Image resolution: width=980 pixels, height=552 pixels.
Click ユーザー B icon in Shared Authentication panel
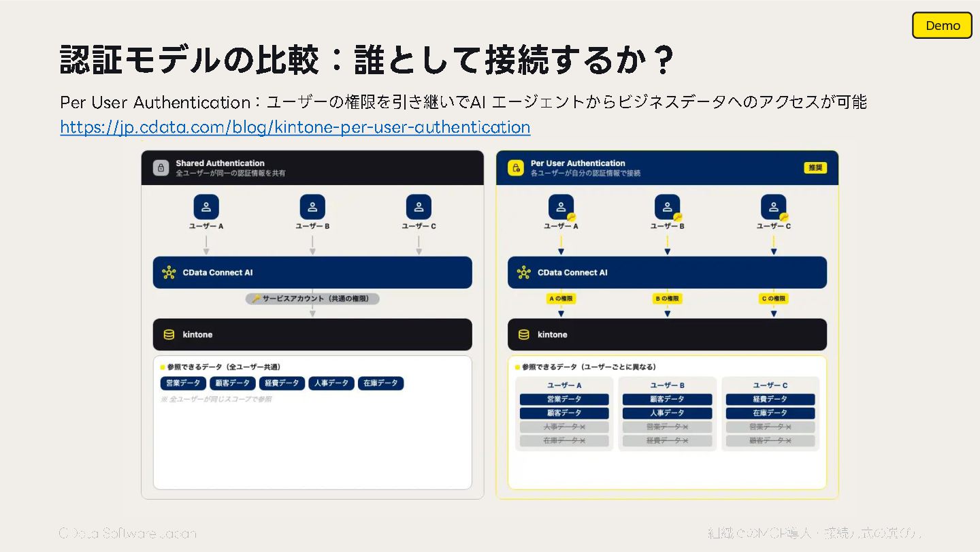[x=312, y=207]
